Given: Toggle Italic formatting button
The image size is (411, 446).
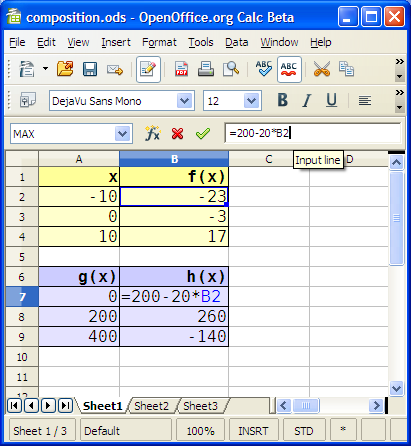Looking at the screenshot, I should [307, 100].
